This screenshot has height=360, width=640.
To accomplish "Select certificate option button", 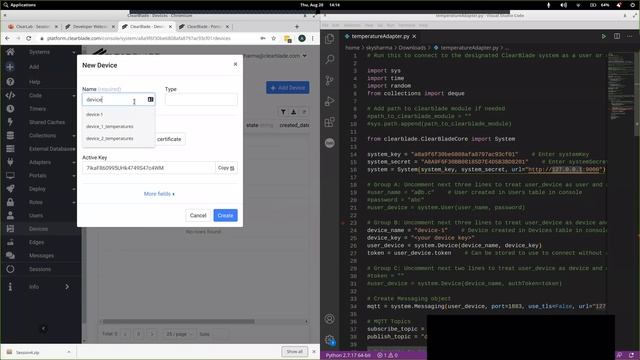I will coord(169,139).
